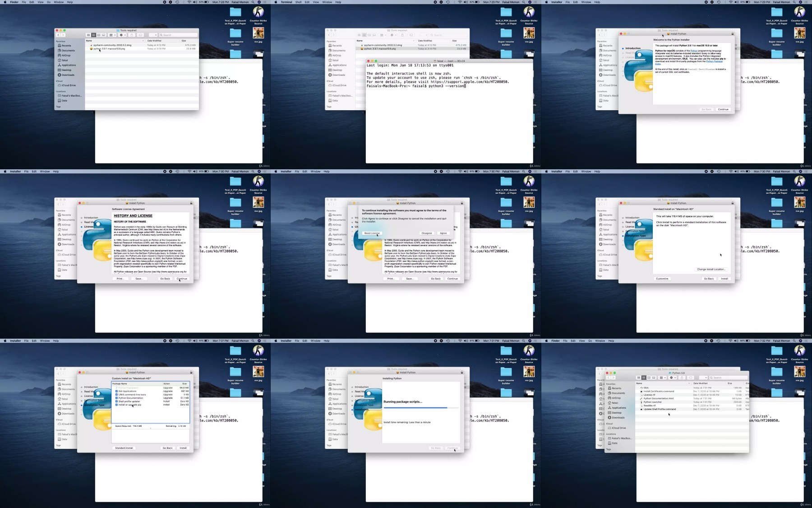
Task: Switch Python 3.9 window to gallery view
Action: click(654, 378)
